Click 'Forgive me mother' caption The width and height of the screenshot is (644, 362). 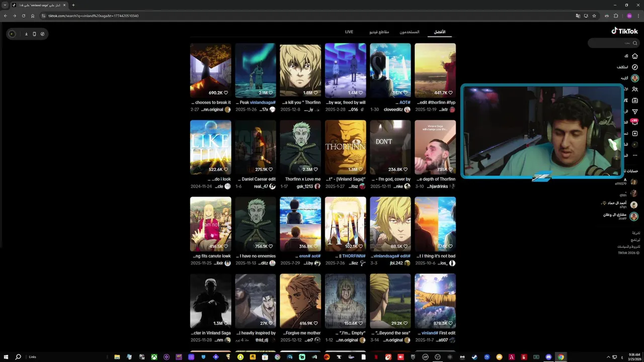point(302,333)
